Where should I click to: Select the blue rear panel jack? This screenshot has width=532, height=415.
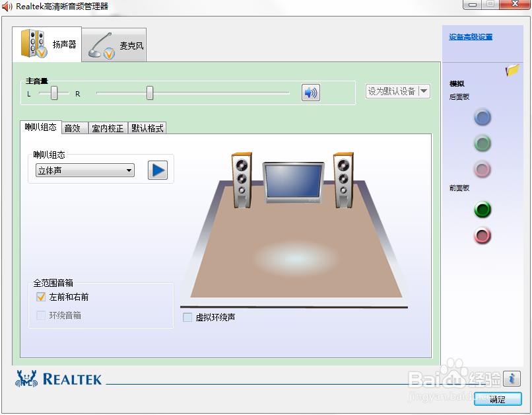(482, 118)
